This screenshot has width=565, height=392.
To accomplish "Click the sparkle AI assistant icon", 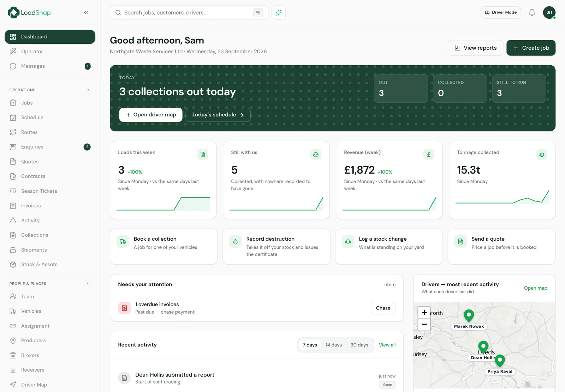I will [279, 12].
